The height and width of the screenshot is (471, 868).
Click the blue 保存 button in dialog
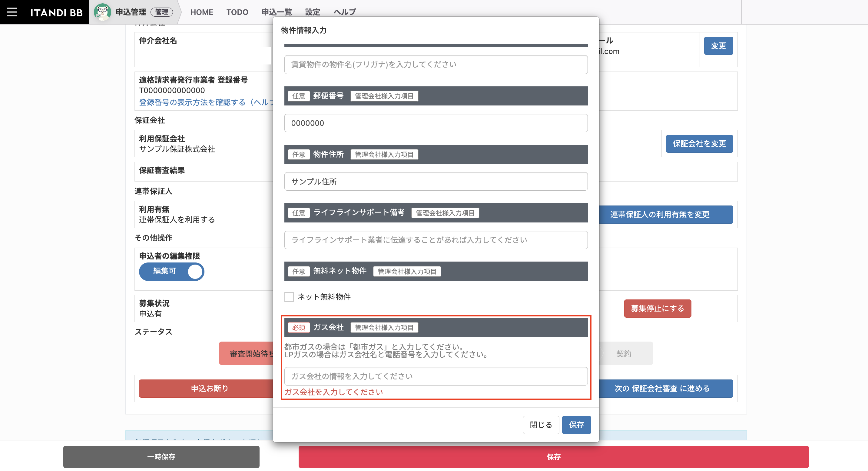pos(576,425)
